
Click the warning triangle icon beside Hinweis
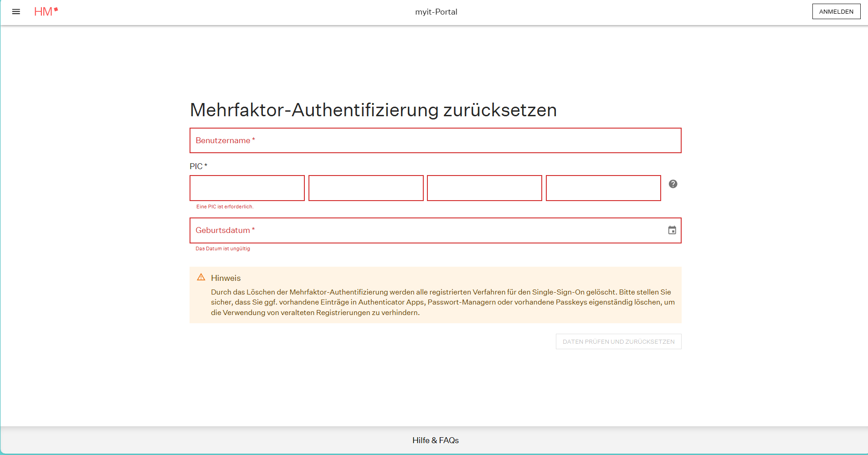[x=201, y=277]
